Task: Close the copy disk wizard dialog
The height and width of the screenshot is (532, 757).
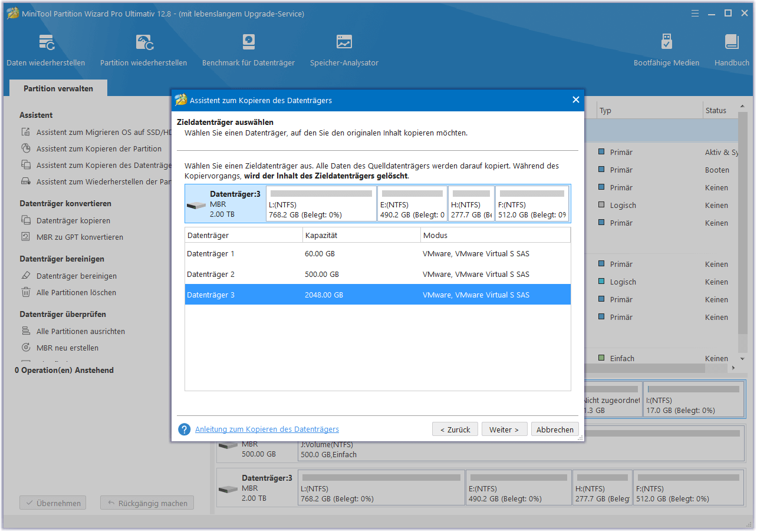Action: pos(576,100)
